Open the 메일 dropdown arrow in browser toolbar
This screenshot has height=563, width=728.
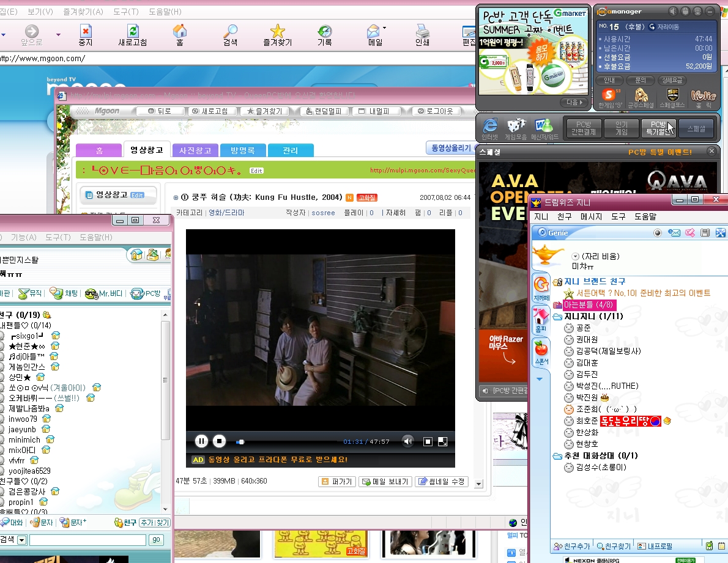(x=384, y=28)
